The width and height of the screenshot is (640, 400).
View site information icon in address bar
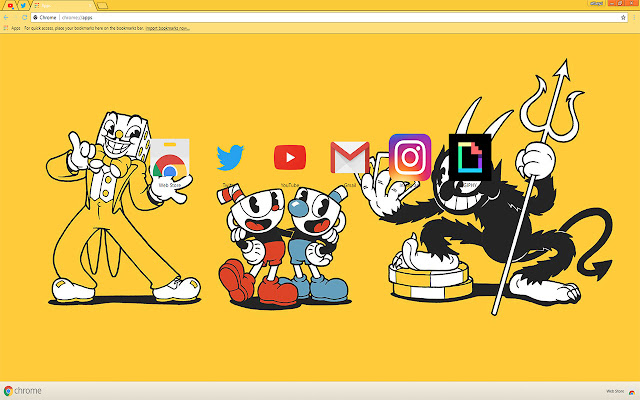36,18
